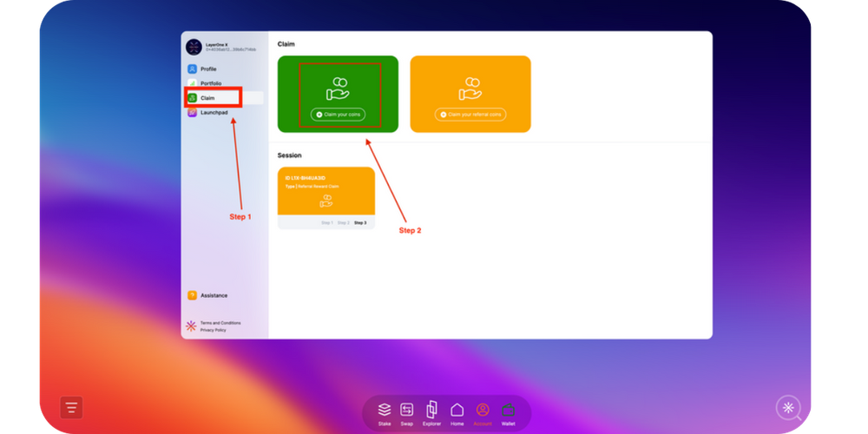The image size is (868, 434).
Task: Open Portfolio in the sidebar
Action: tap(211, 83)
